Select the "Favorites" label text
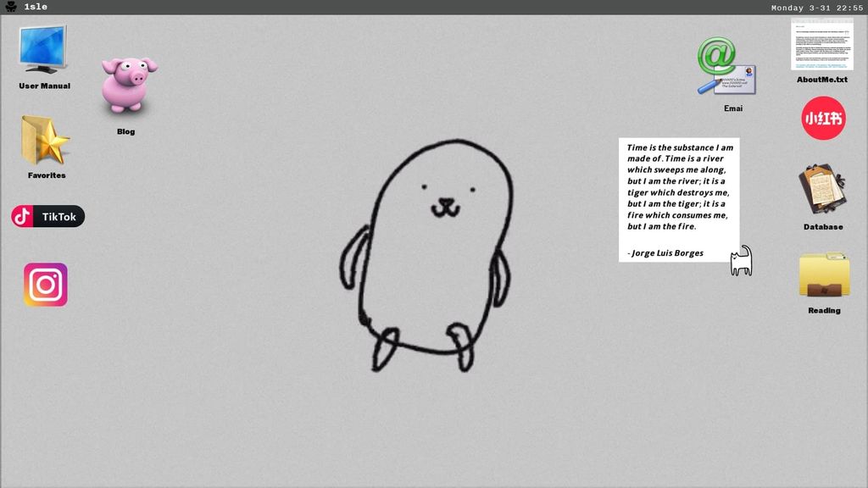 click(x=47, y=175)
